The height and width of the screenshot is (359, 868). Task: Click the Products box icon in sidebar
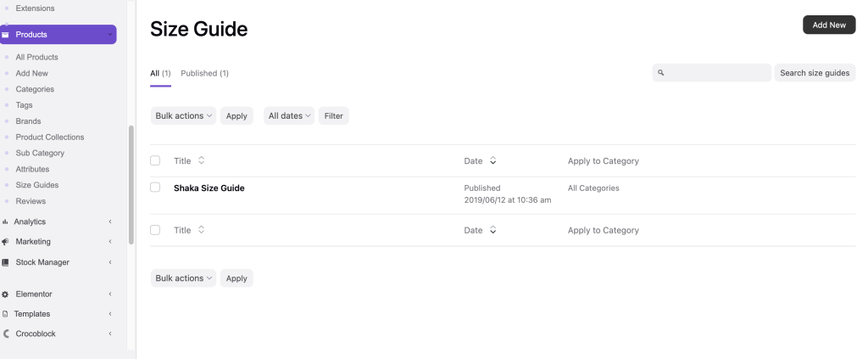click(6, 35)
